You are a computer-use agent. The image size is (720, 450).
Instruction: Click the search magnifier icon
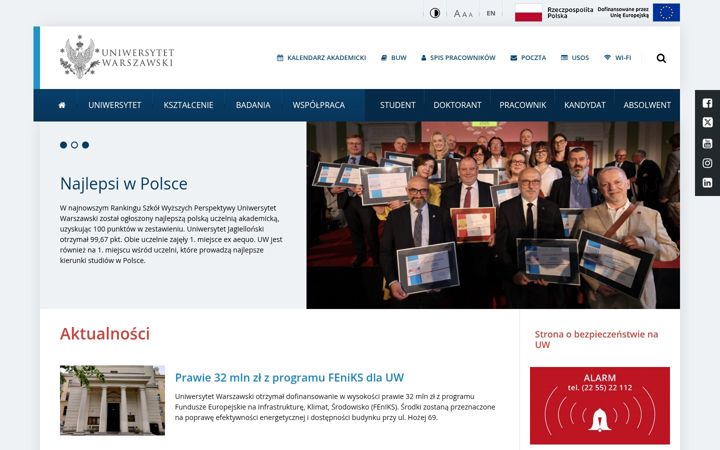click(661, 58)
